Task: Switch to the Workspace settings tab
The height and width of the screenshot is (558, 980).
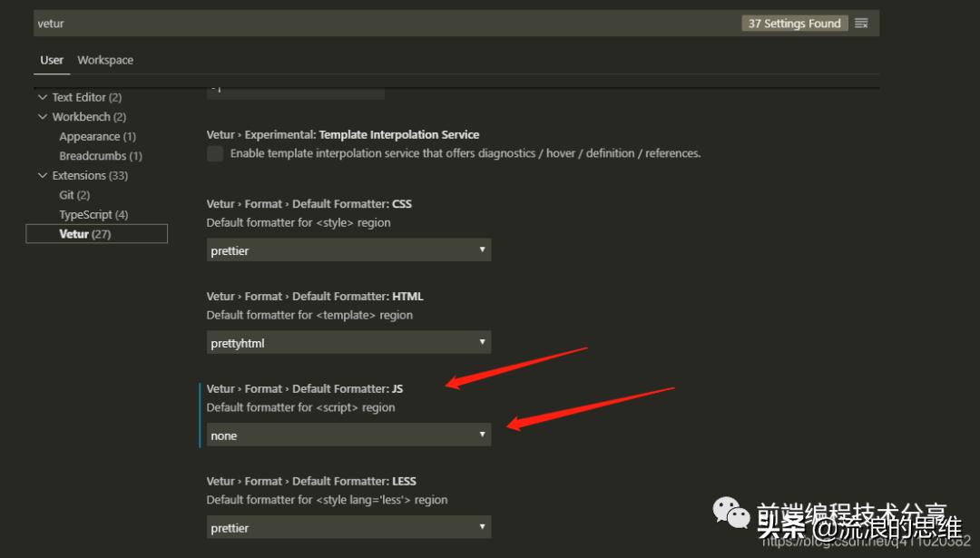Action: (105, 60)
